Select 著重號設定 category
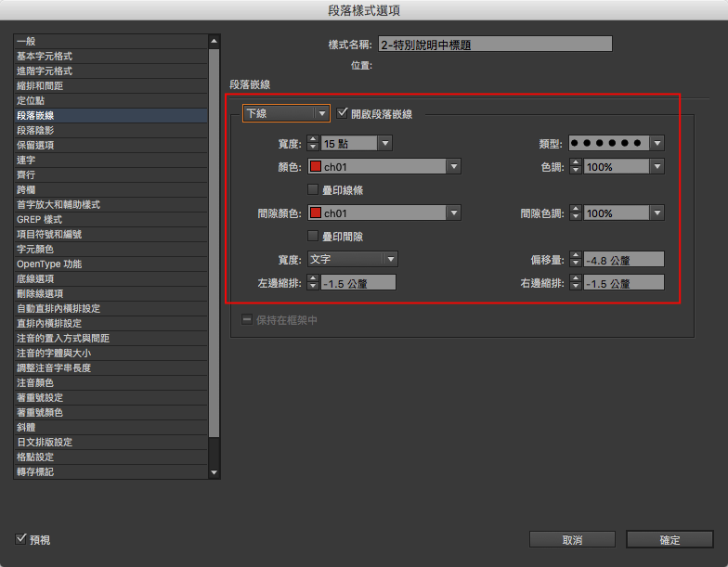Screen dimensions: 728x567 110,397
